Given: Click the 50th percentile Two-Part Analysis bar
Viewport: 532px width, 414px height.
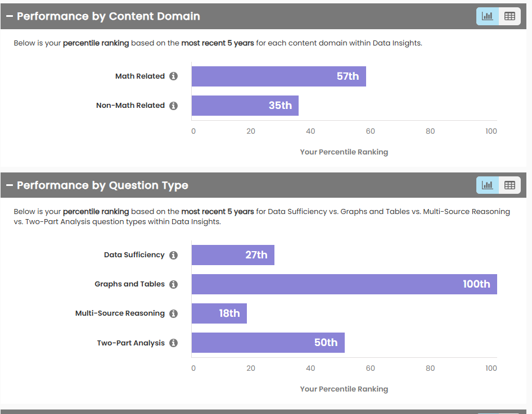Looking at the screenshot, I should [268, 343].
